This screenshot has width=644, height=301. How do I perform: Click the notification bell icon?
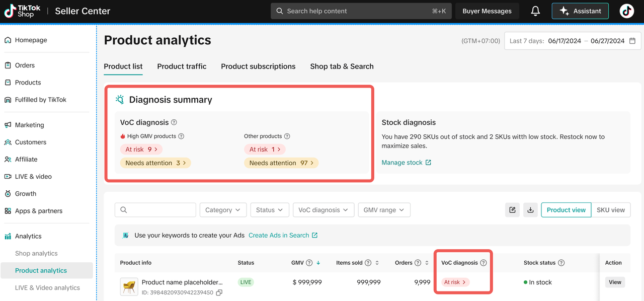pos(536,11)
